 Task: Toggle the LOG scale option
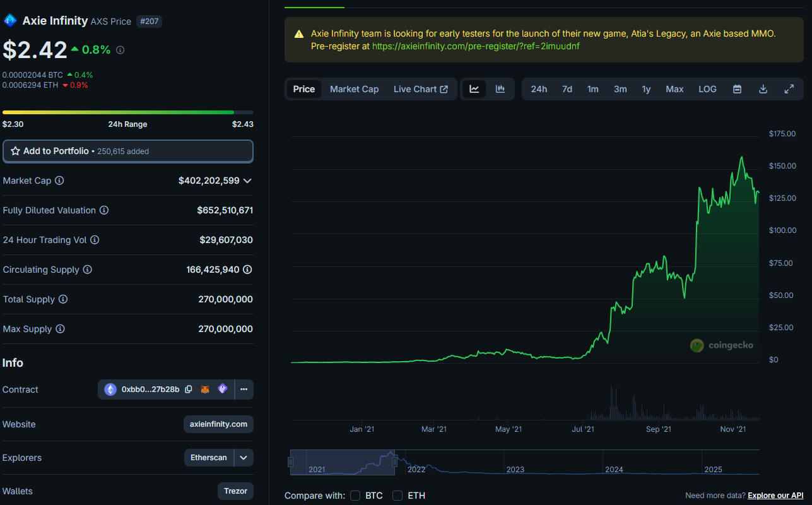pyautogui.click(x=707, y=89)
